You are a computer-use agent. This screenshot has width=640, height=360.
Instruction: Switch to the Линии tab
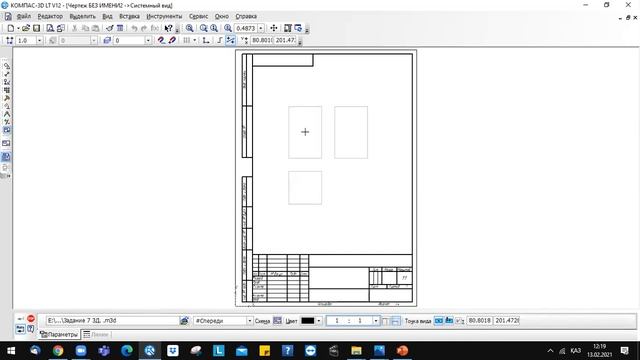[x=96, y=335]
